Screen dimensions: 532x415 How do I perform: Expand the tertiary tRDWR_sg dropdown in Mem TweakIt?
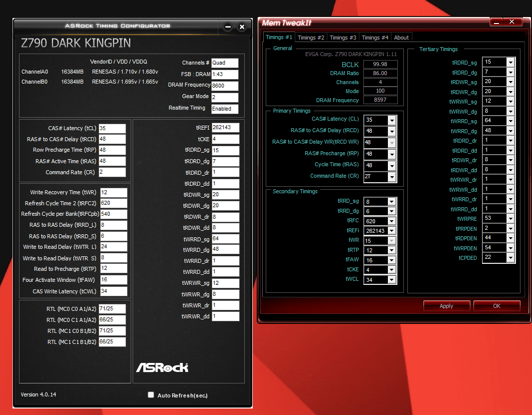(x=510, y=82)
